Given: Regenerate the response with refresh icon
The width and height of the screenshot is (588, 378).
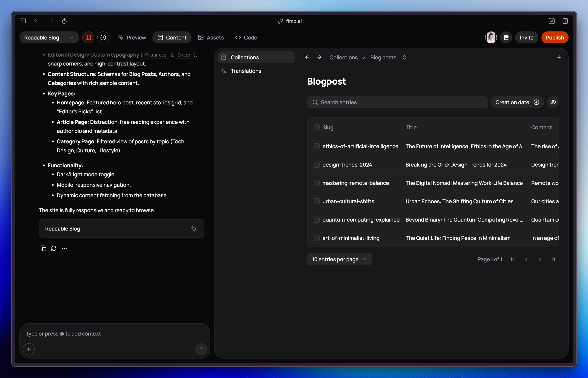Looking at the screenshot, I should 54,248.
